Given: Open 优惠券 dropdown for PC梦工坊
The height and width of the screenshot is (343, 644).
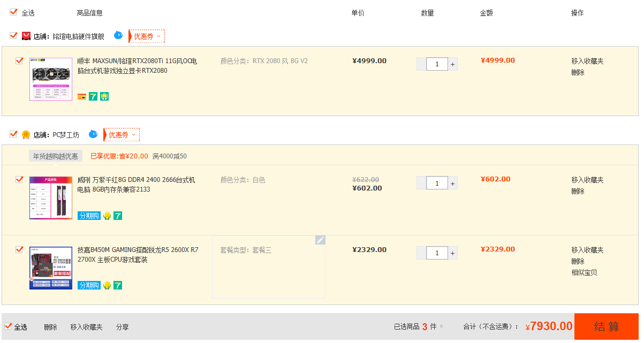Looking at the screenshot, I should [x=122, y=135].
